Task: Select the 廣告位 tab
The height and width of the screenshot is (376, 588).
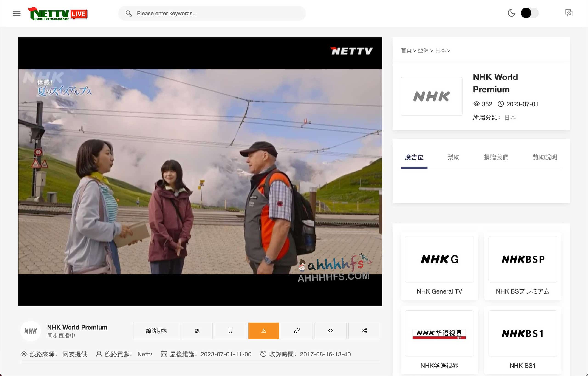Action: [414, 158]
